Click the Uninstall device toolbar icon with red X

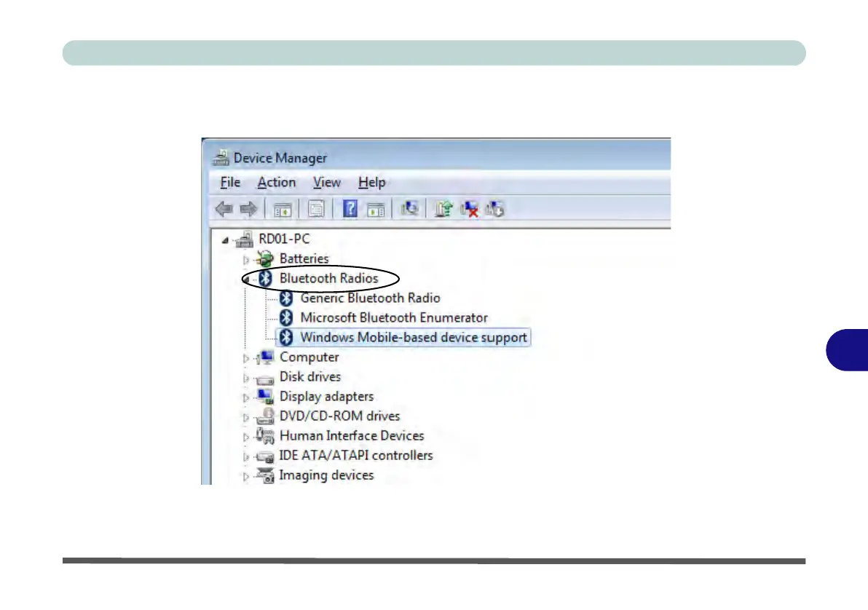(470, 209)
